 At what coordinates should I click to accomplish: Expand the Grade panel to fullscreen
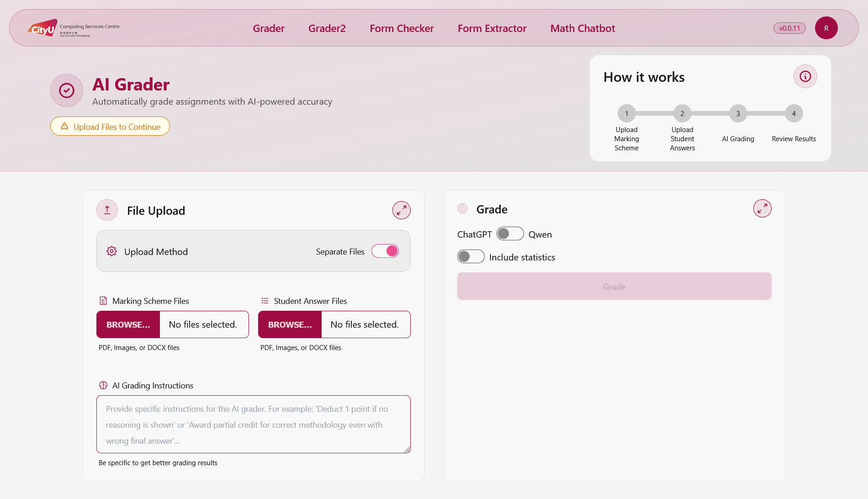pos(762,208)
